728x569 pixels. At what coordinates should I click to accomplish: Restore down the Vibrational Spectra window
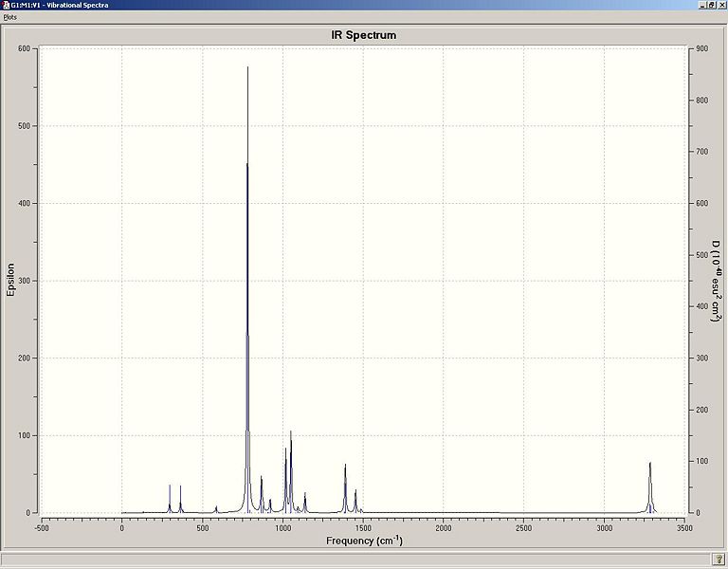tap(712, 5)
